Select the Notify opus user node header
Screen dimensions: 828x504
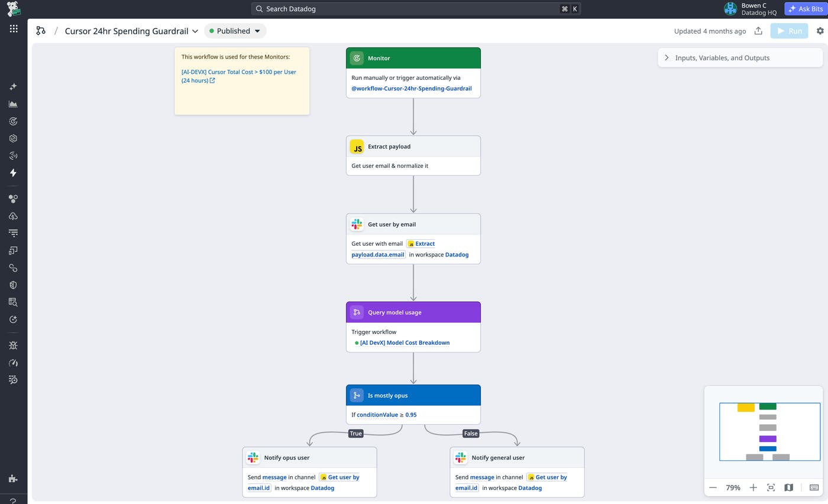(x=309, y=457)
